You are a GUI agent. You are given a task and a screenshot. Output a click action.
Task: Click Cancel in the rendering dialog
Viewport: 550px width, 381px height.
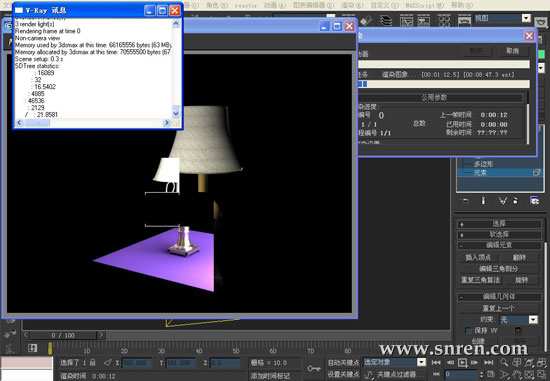click(512, 51)
